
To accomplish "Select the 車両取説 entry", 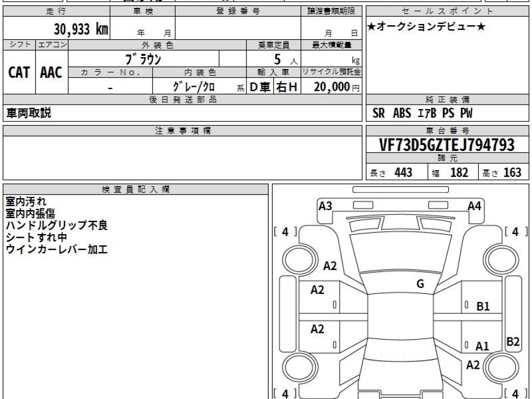I will (x=28, y=113).
